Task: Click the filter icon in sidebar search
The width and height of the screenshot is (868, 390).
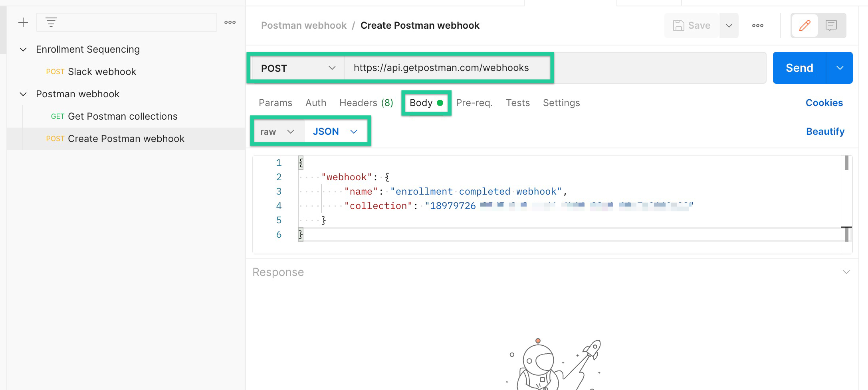Action: coord(51,22)
